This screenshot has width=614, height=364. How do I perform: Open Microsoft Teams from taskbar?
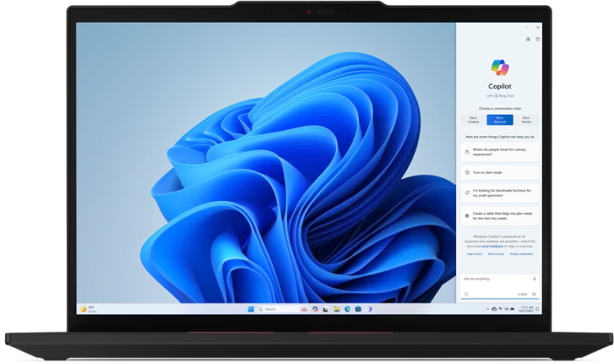tap(369, 310)
